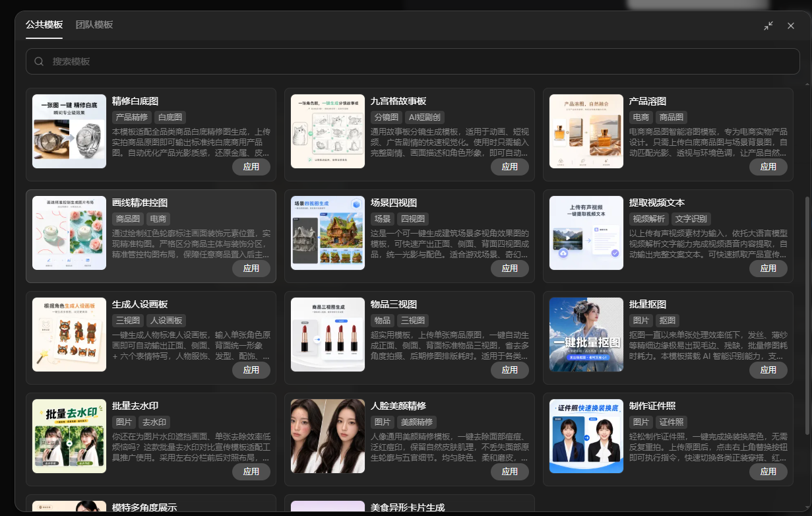Apply the 精修白底图 template
The width and height of the screenshot is (812, 516).
pyautogui.click(x=251, y=167)
